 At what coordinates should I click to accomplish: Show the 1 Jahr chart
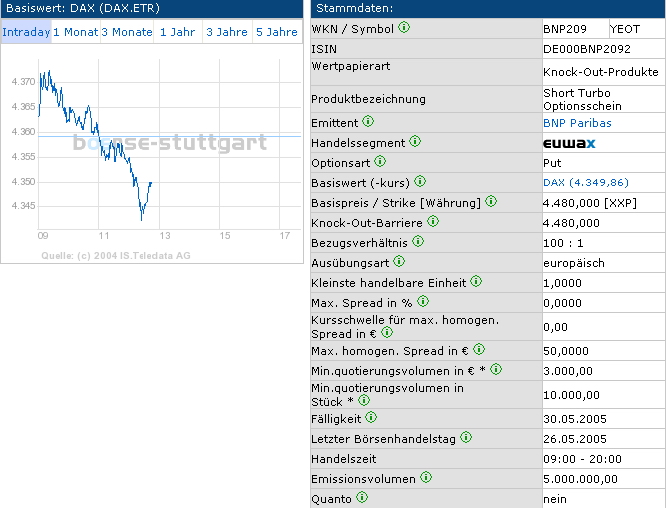[x=178, y=32]
